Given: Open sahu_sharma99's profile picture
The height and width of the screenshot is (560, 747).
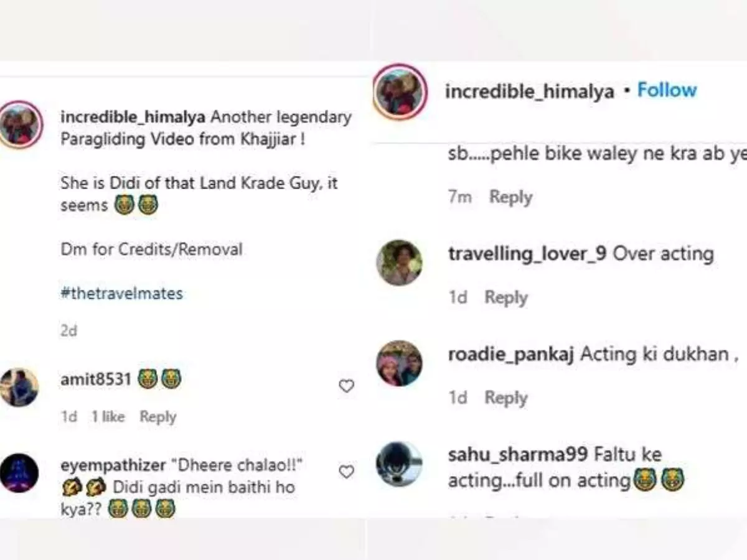Looking at the screenshot, I should (399, 464).
